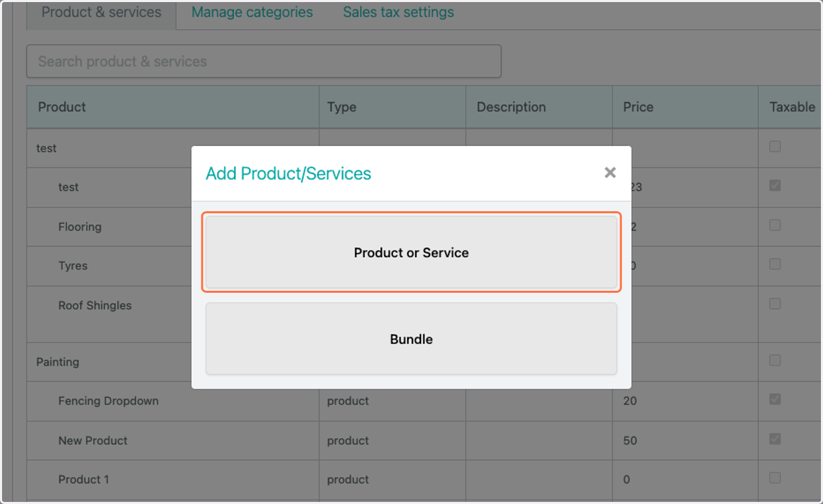Image resolution: width=823 pixels, height=504 pixels.
Task: Choose the Bundle option
Action: pos(411,339)
